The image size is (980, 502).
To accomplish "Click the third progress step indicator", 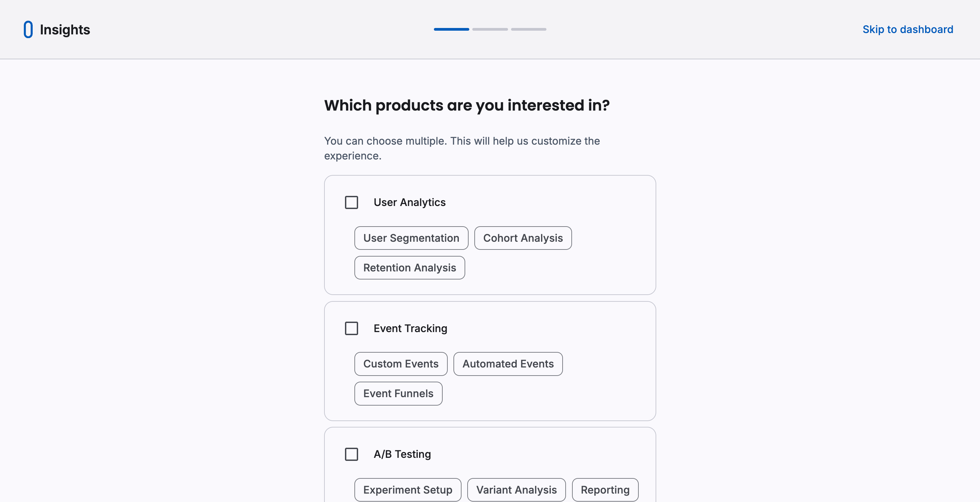I will pyautogui.click(x=529, y=29).
